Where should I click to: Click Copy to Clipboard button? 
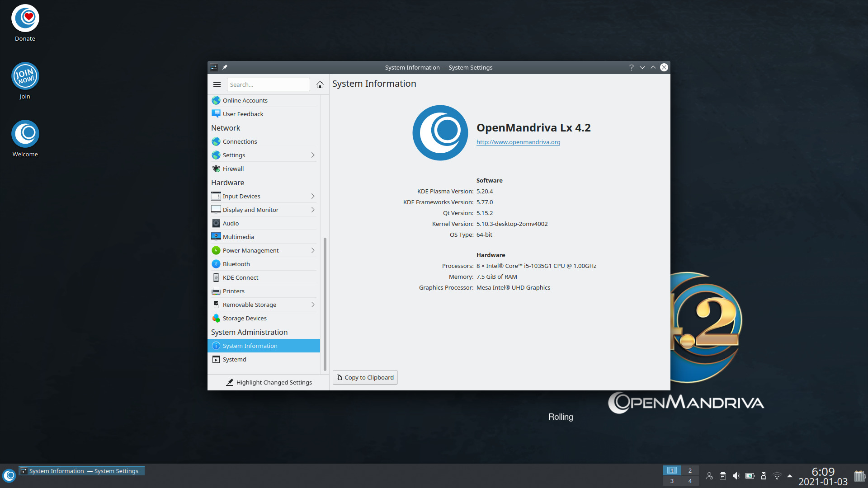(365, 377)
